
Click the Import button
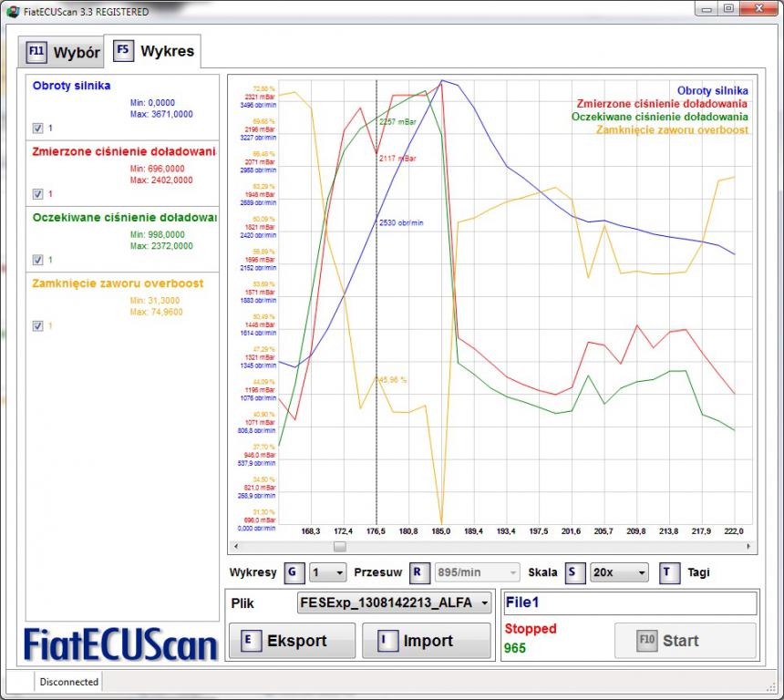click(x=427, y=641)
